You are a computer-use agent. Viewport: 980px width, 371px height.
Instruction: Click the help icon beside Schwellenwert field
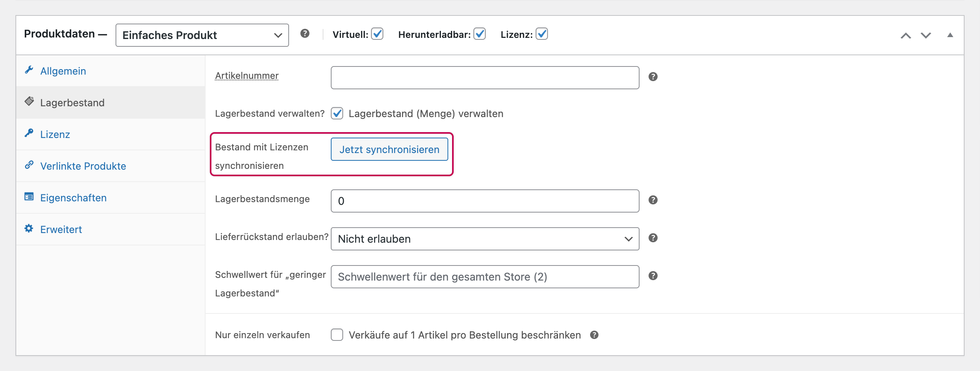point(653,276)
